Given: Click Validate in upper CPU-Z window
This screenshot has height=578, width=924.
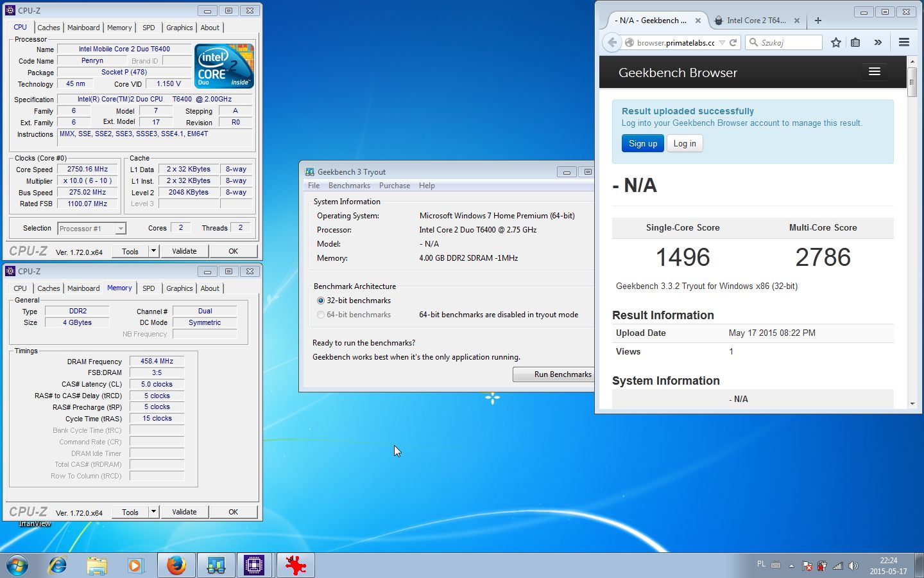Looking at the screenshot, I should (184, 251).
